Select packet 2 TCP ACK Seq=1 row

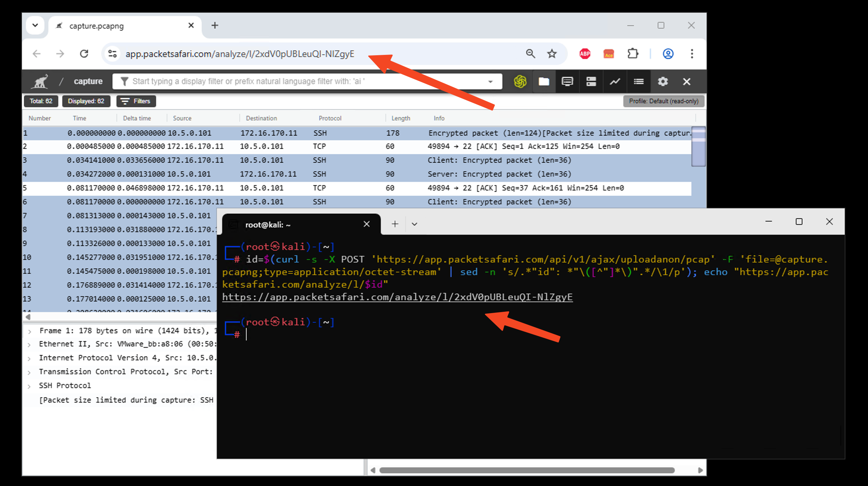pyautogui.click(x=357, y=146)
